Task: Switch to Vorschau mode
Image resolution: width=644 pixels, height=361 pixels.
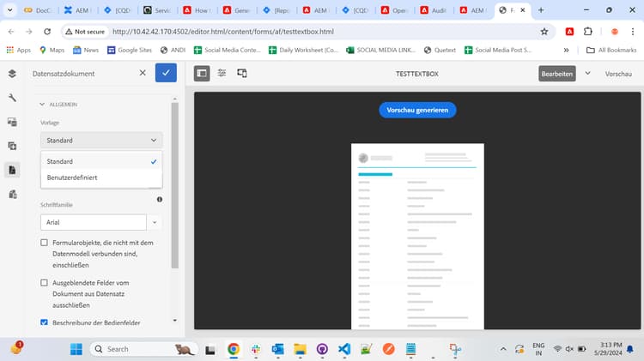Action: point(618,74)
